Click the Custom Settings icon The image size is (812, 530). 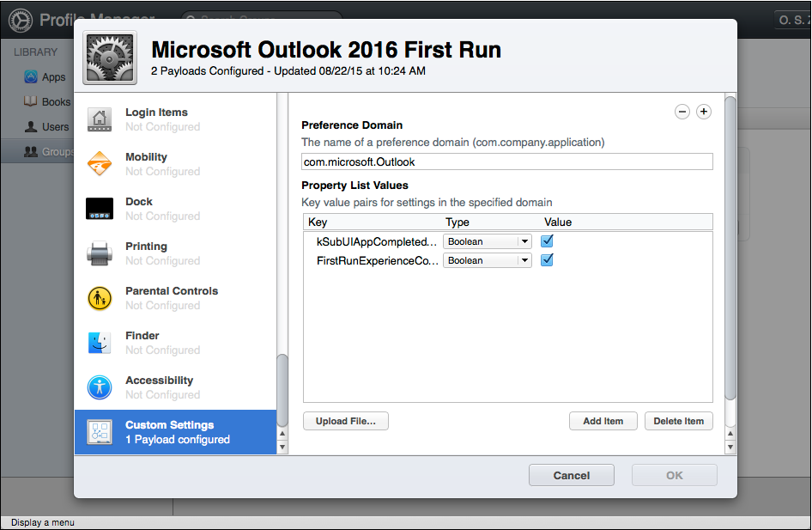coord(100,432)
